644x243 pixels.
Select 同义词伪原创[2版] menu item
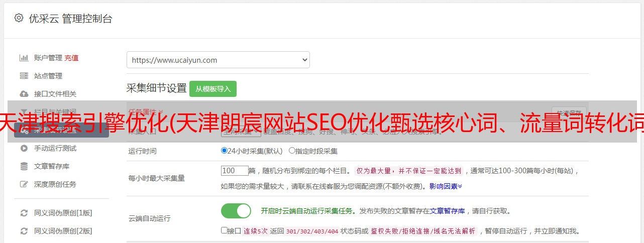(x=63, y=231)
